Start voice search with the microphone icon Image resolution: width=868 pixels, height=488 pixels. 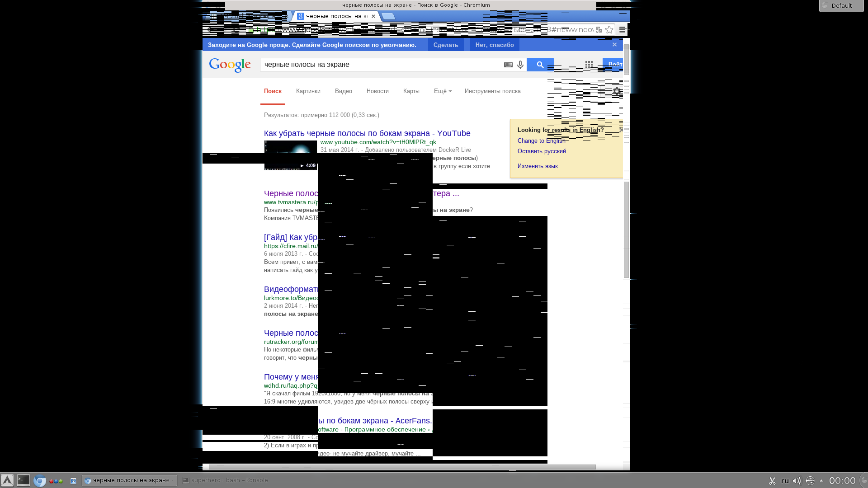coord(520,65)
